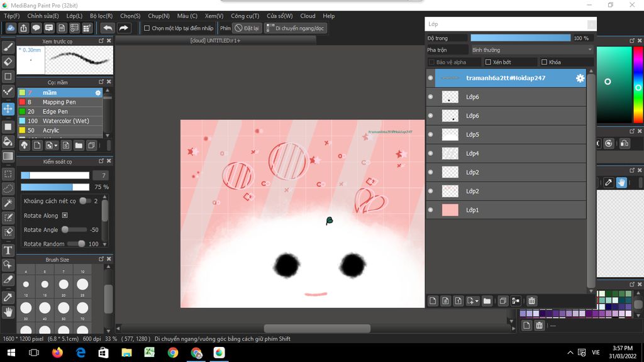Click the Đặt lại reset button
The image size is (644, 362).
(247, 28)
